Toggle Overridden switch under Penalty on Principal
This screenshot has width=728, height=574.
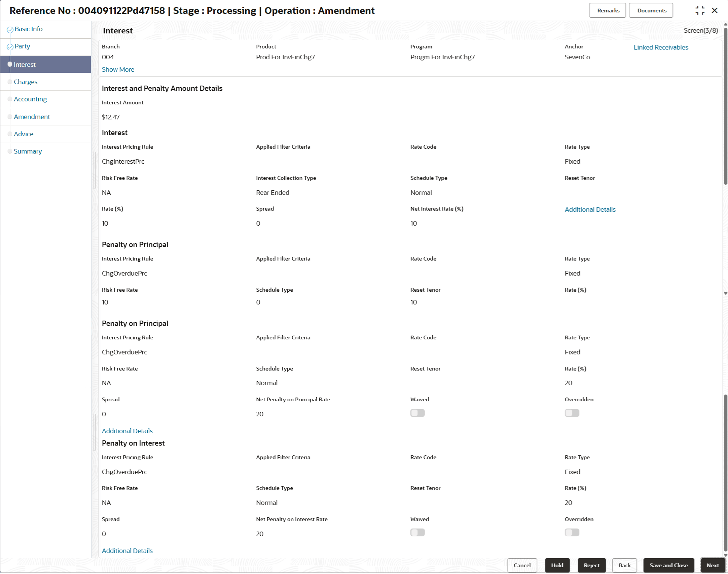(571, 413)
